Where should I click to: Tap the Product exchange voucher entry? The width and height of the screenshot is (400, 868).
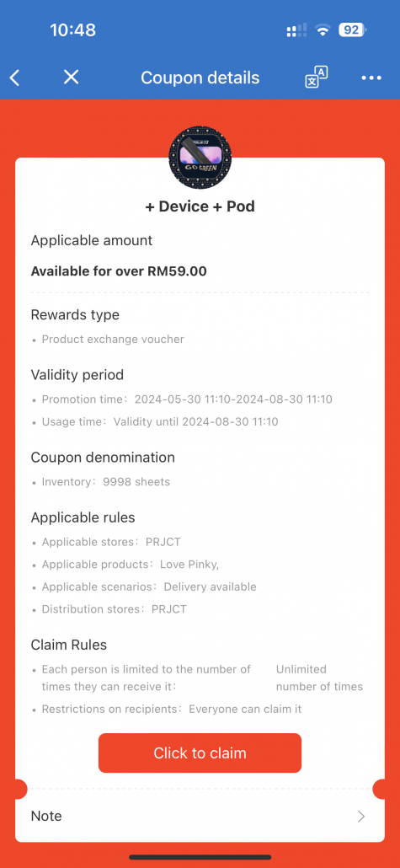[113, 340]
